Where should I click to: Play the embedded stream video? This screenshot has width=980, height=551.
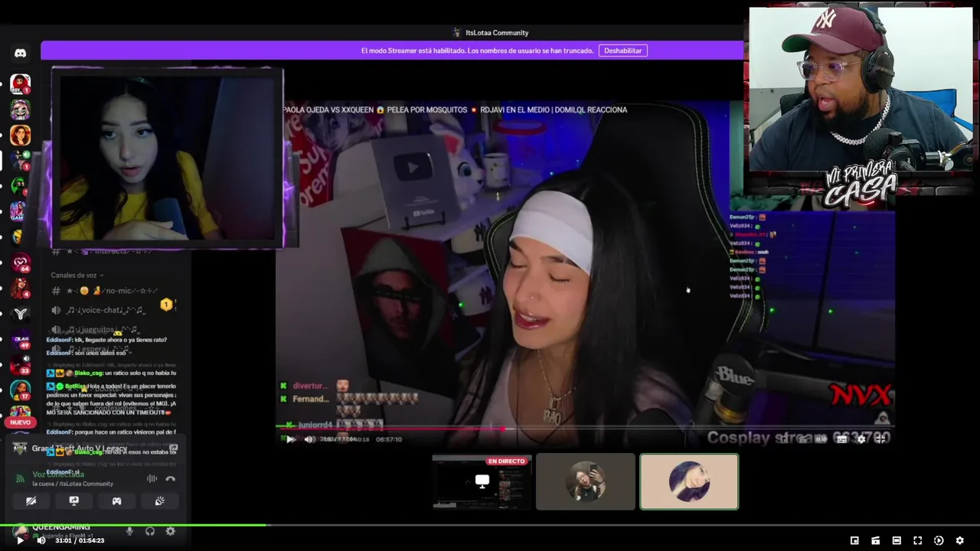(290, 439)
